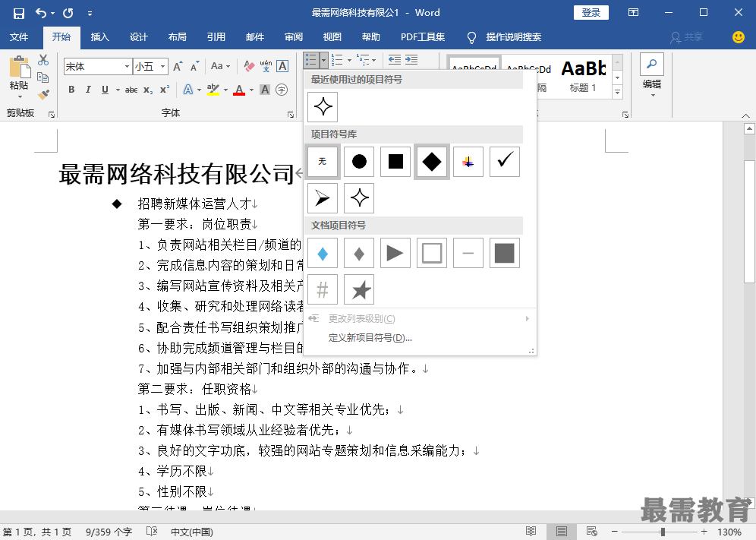Click the Phonetic Guide wén icon
The image size is (756, 540).
click(x=266, y=66)
